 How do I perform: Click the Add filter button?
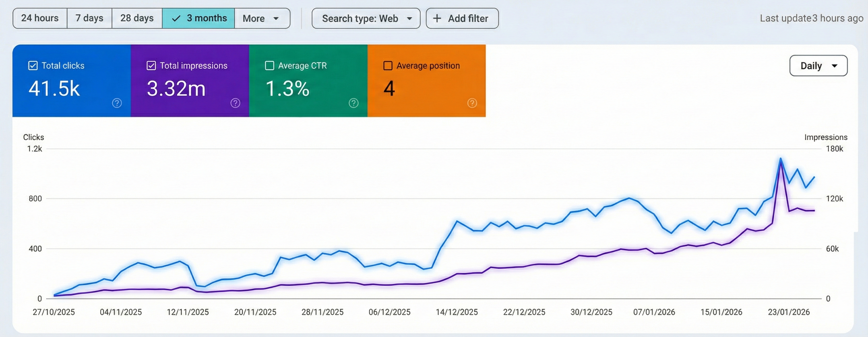[x=462, y=18]
